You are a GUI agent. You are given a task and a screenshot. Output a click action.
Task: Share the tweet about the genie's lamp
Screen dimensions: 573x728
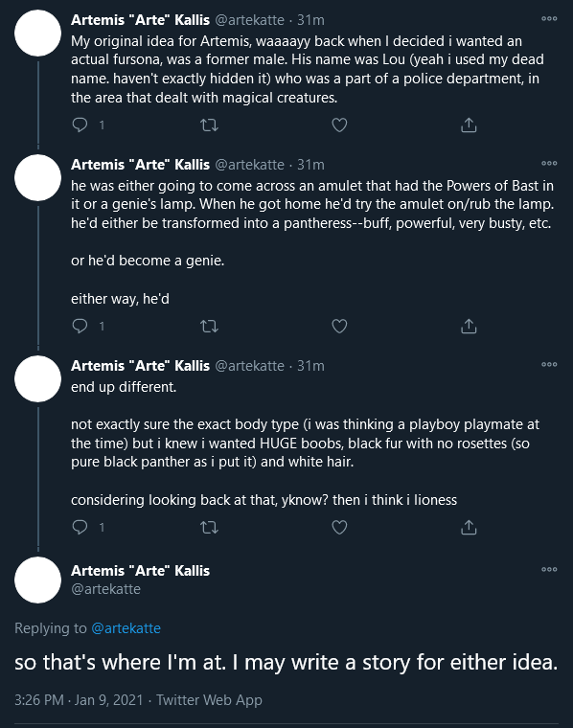click(x=469, y=327)
